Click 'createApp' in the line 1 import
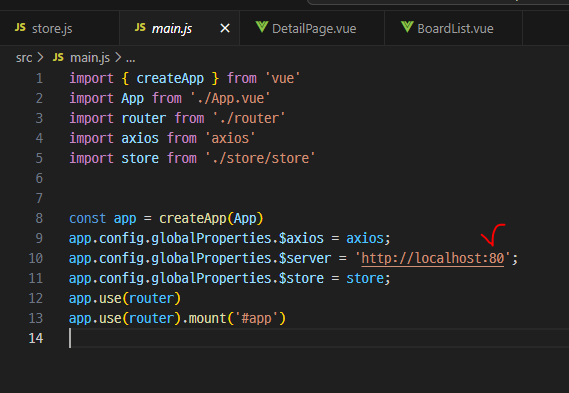The image size is (569, 393). click(170, 78)
